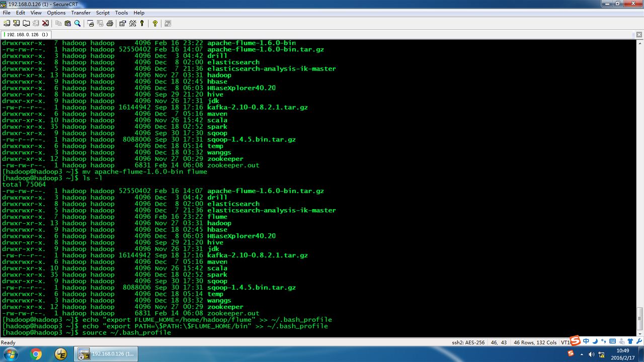This screenshot has width=644, height=362.
Task: Open the Options menu
Action: coord(56,13)
